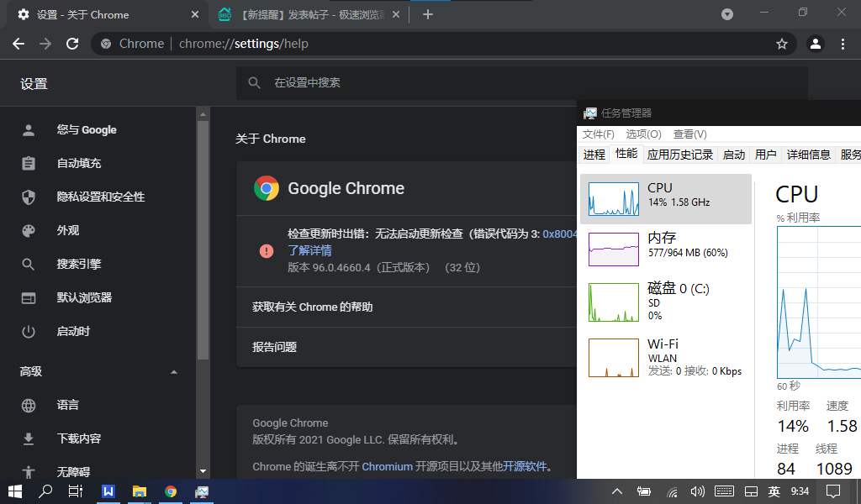Click the red update error icon
The image size is (861, 504).
pos(267,251)
